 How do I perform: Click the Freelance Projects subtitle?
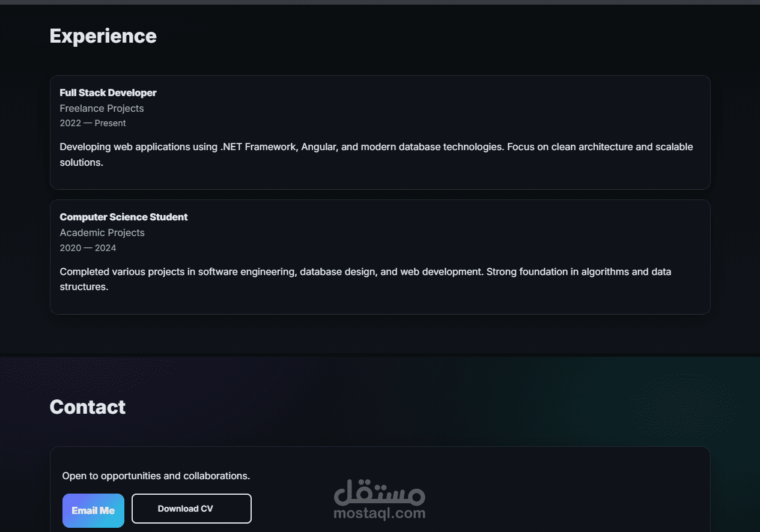pyautogui.click(x=102, y=108)
